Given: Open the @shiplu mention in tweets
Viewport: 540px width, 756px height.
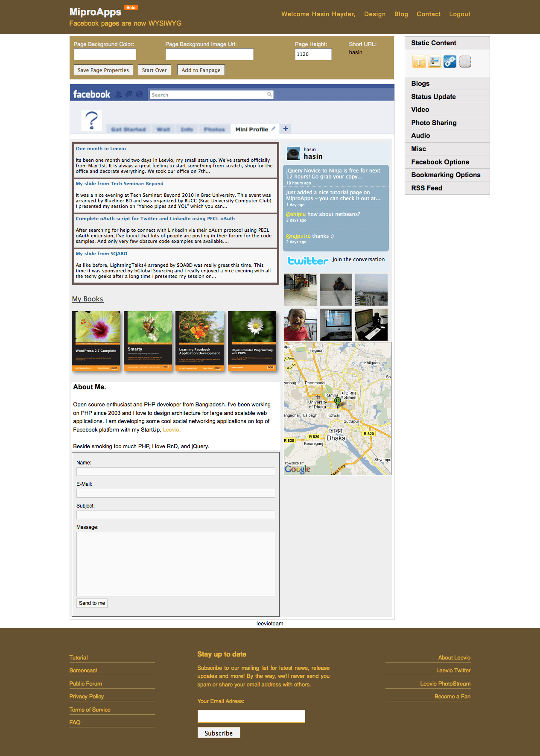Looking at the screenshot, I should tap(296, 214).
